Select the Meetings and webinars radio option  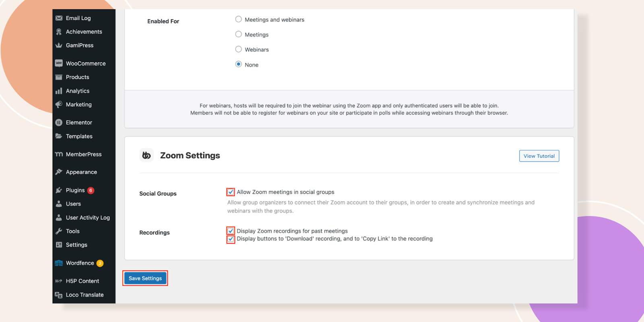[239, 19]
